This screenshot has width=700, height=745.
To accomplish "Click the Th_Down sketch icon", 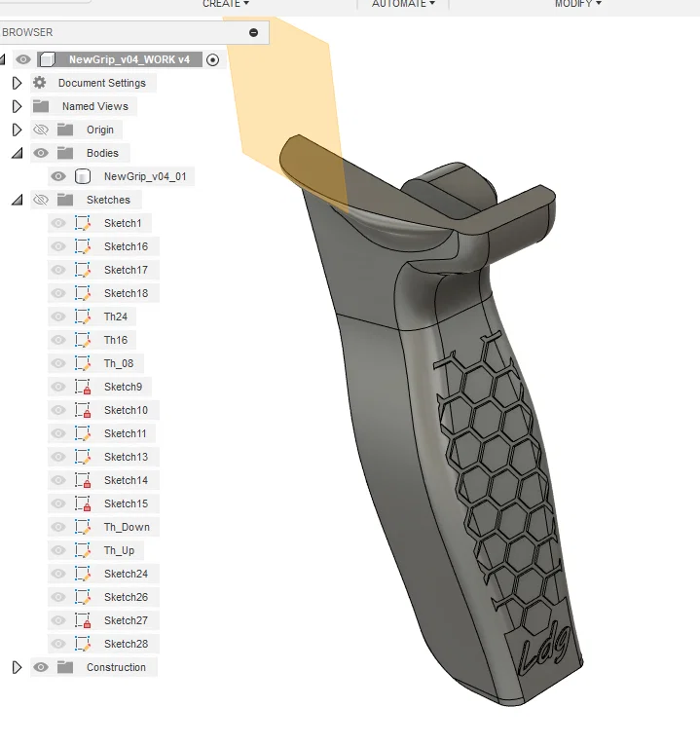I will (x=83, y=527).
